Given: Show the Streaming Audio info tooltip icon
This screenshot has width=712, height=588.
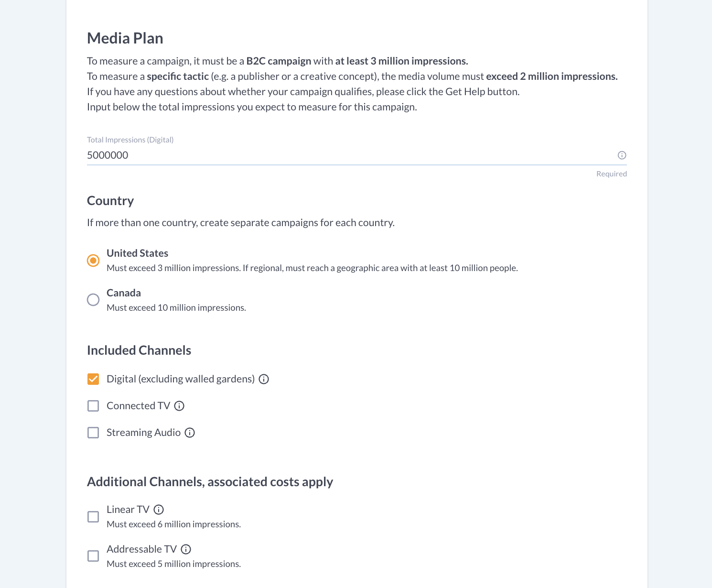Looking at the screenshot, I should (x=190, y=433).
